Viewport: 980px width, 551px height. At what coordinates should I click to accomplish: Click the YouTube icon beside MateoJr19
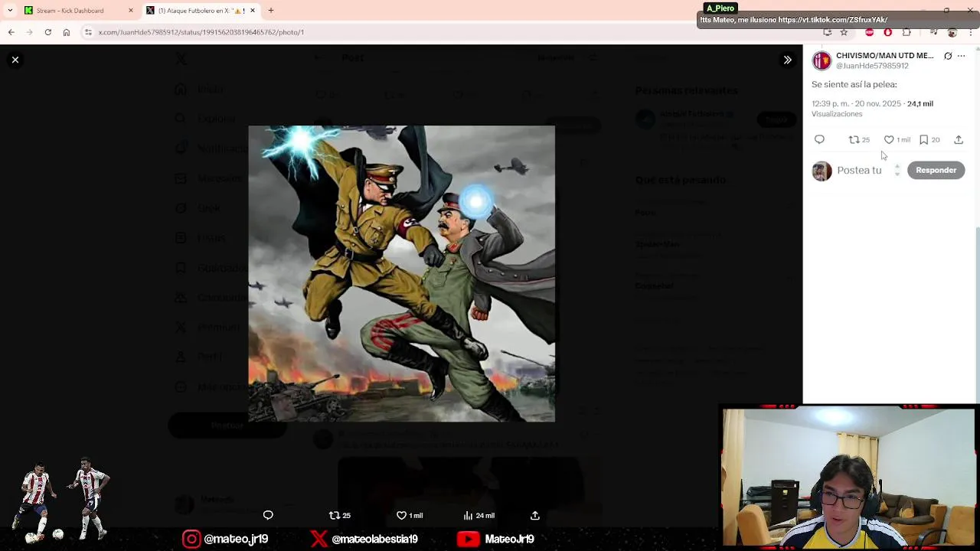pyautogui.click(x=468, y=539)
